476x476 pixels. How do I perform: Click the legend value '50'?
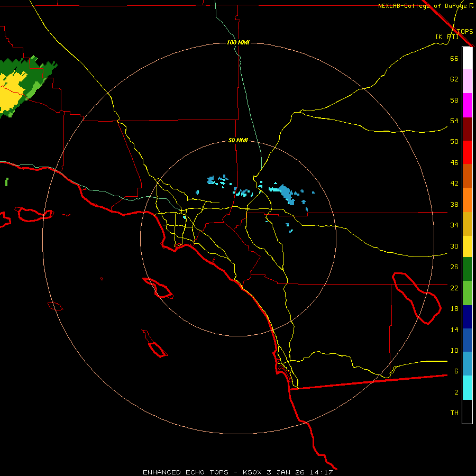[454, 142]
